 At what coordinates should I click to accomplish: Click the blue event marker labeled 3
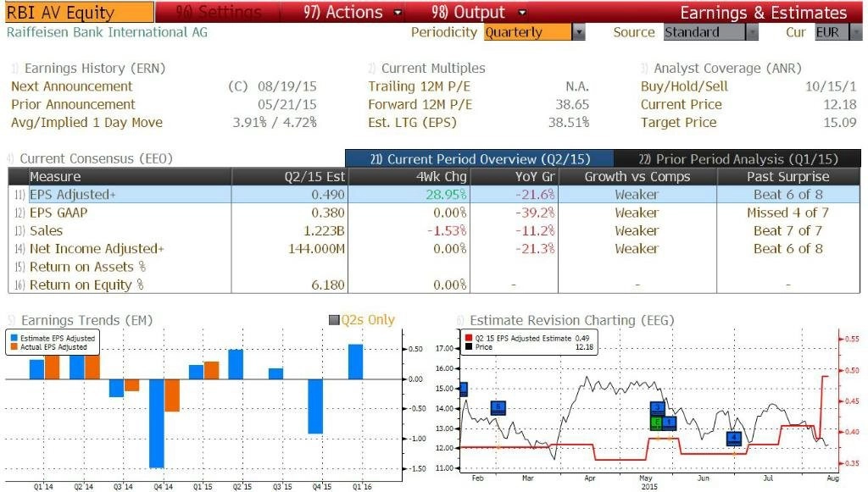click(657, 408)
